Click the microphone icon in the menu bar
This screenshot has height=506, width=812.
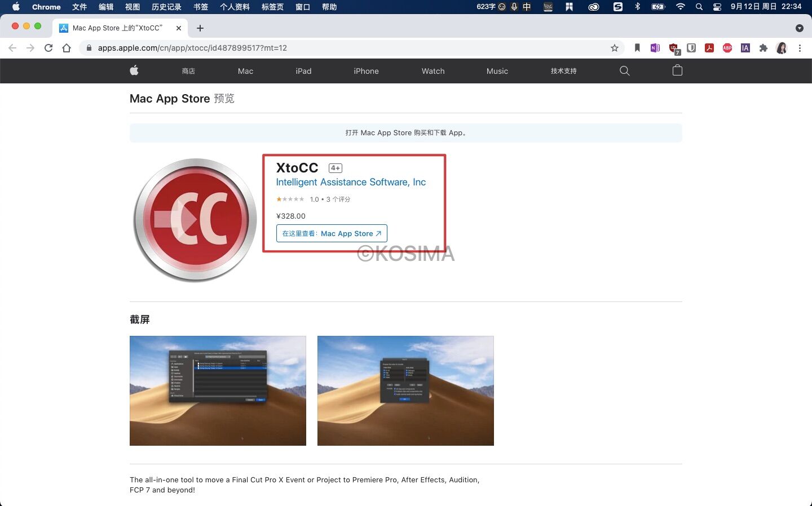pyautogui.click(x=514, y=7)
